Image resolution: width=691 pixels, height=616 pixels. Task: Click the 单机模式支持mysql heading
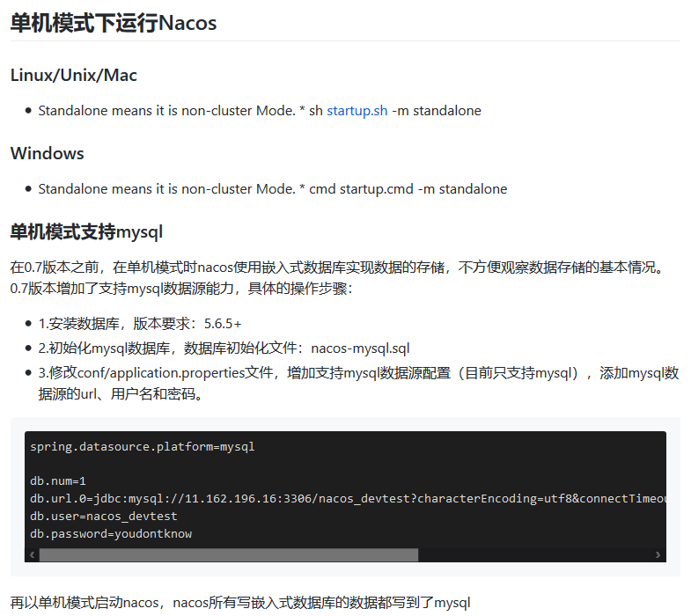[86, 231]
